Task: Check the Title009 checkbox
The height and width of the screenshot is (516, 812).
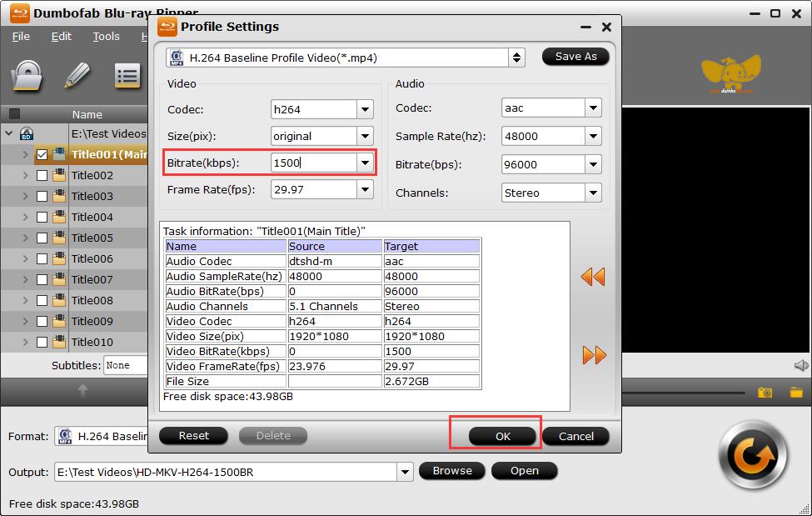Action: tap(42, 321)
